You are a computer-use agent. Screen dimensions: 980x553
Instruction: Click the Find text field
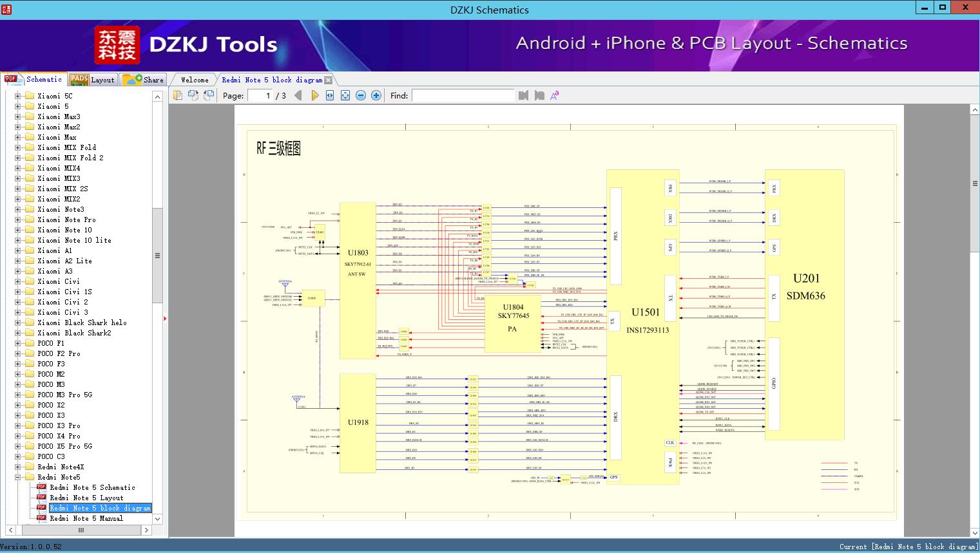pos(463,95)
